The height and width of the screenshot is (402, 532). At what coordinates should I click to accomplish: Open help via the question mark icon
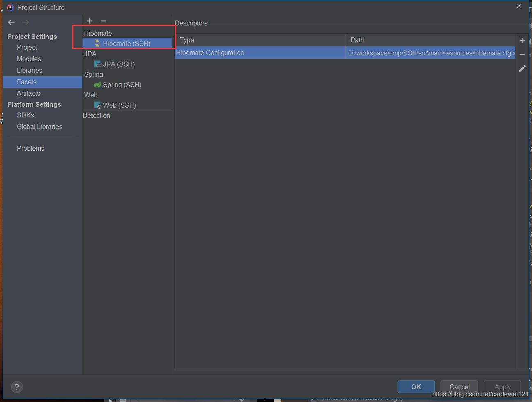(x=17, y=387)
